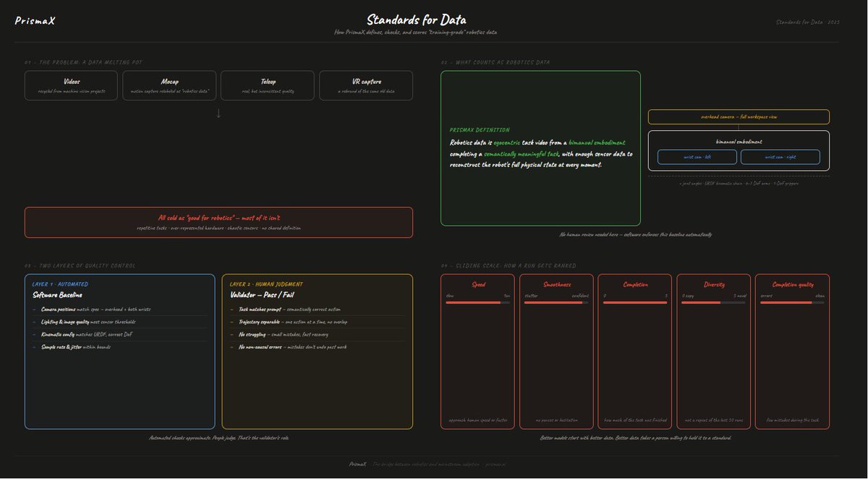868x479 pixels.
Task: Click the 'not a repeat of the last 50 runs' caption
Action: click(714, 420)
